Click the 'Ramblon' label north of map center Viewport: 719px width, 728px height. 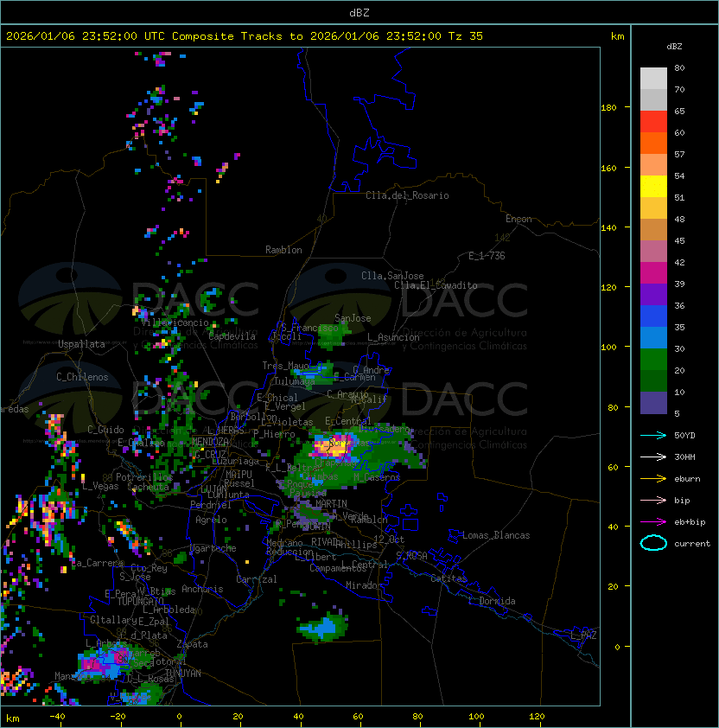point(283,250)
